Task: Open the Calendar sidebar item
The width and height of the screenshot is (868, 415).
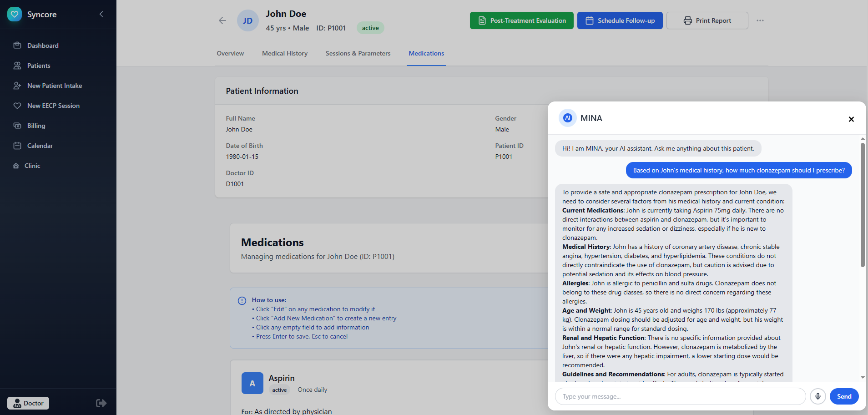Action: point(40,146)
